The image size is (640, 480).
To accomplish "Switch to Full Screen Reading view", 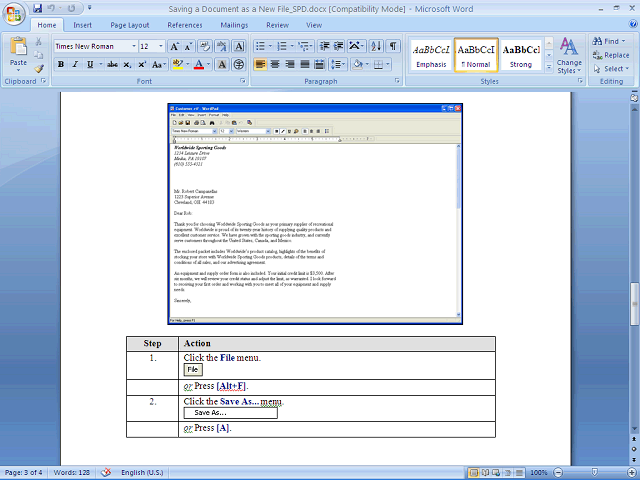I will coord(485,473).
